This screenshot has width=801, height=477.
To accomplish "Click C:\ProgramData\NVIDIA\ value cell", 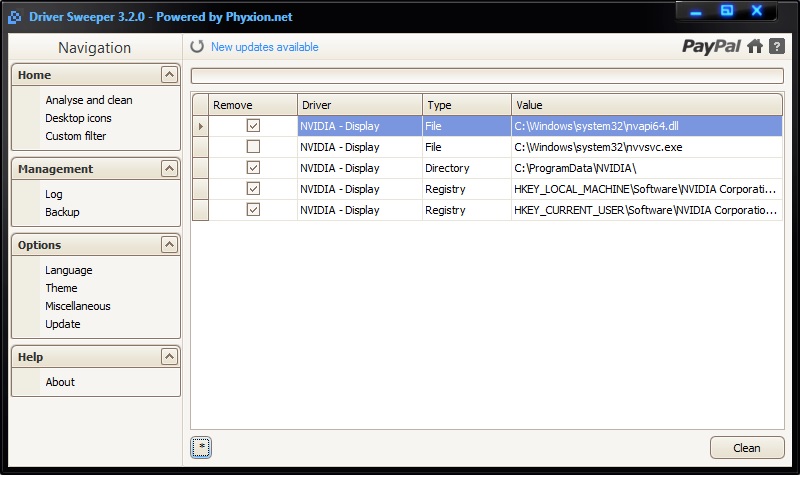I will [x=647, y=168].
